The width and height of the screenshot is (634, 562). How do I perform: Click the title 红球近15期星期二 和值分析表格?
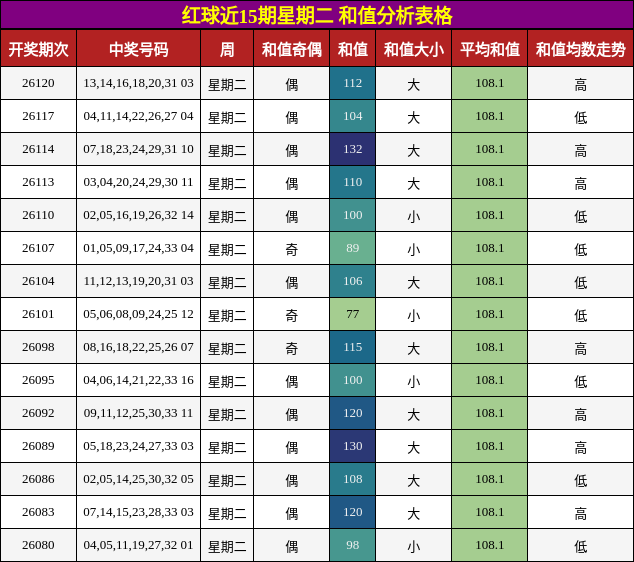[317, 15]
